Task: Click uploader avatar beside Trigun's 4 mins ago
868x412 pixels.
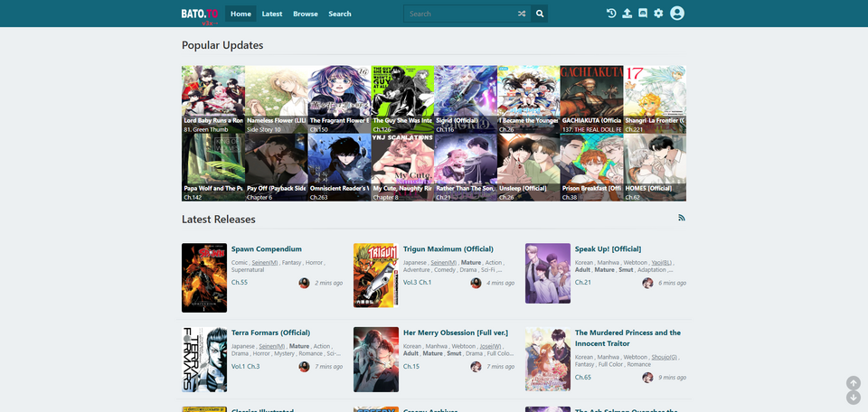Action: coord(476,283)
